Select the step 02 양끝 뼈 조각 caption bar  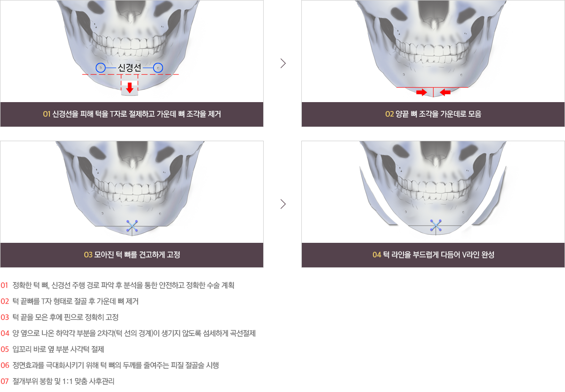433,114
